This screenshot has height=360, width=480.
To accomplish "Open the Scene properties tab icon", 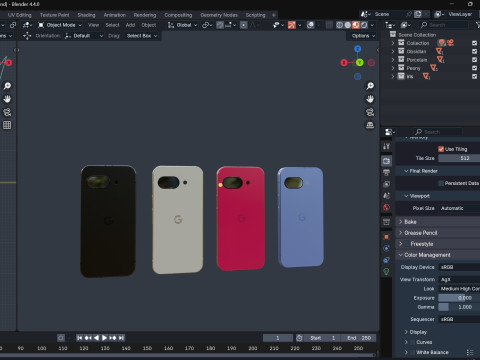I will 386,196.
